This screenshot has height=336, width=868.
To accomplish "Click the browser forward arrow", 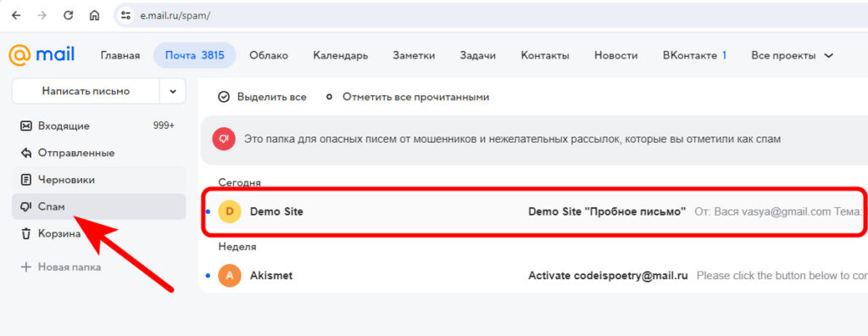I will tap(42, 15).
